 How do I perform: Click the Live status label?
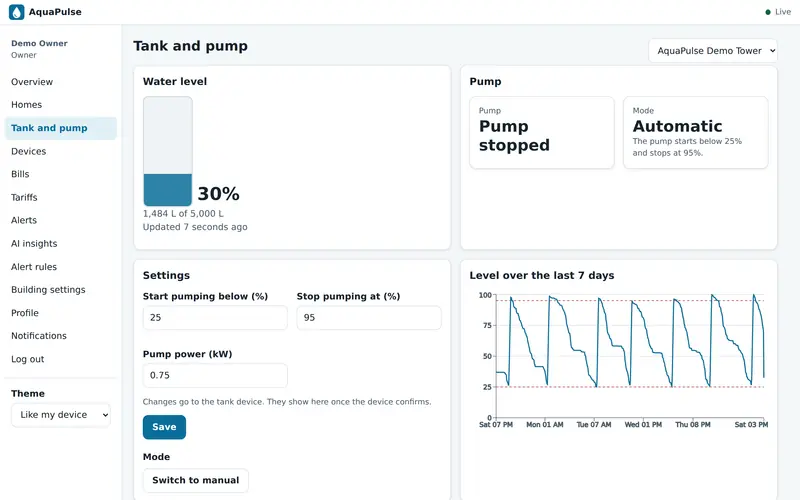(783, 12)
